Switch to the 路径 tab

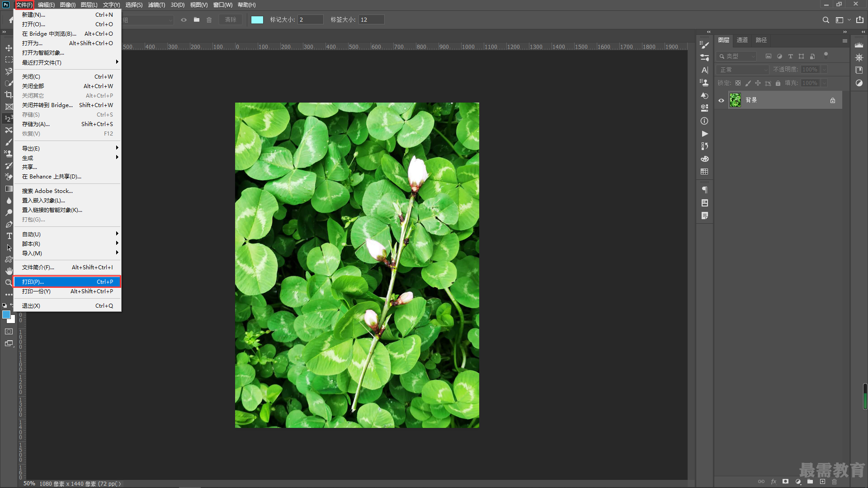coord(761,40)
